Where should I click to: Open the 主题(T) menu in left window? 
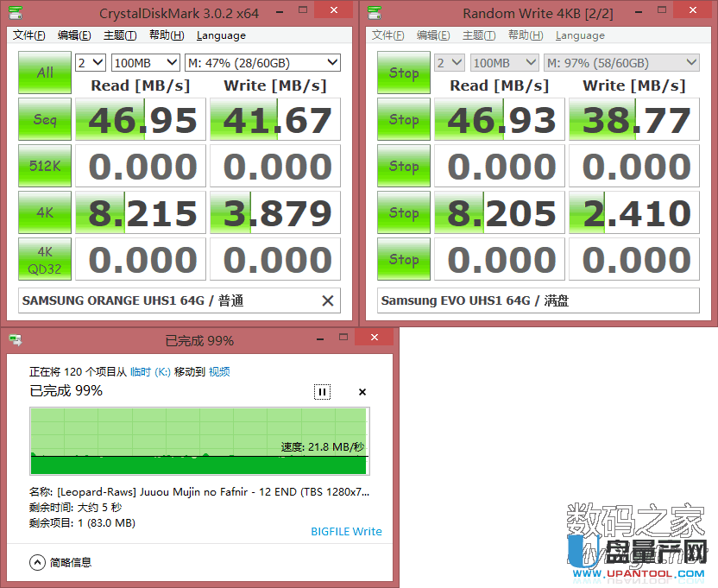click(x=120, y=35)
